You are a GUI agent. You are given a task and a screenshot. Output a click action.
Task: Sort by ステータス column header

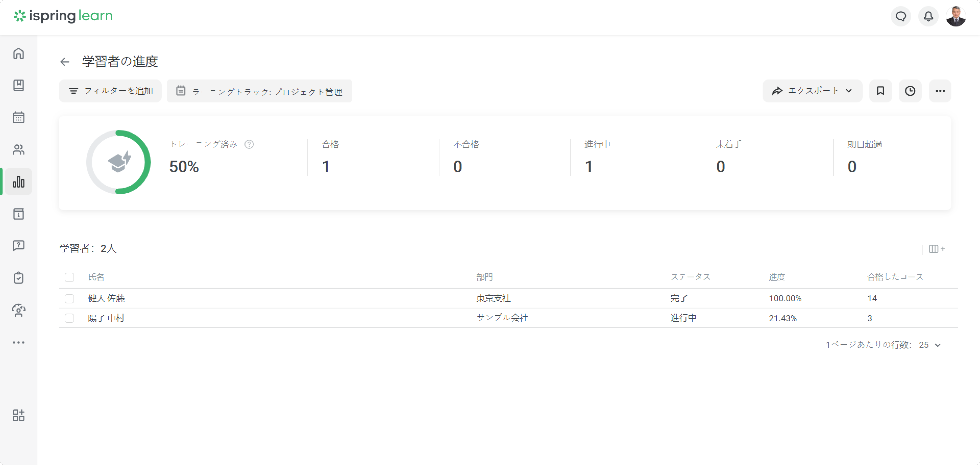(691, 277)
